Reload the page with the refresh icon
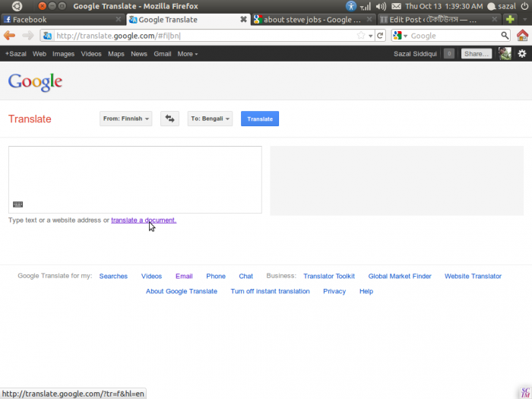This screenshot has width=532, height=399. tap(380, 35)
